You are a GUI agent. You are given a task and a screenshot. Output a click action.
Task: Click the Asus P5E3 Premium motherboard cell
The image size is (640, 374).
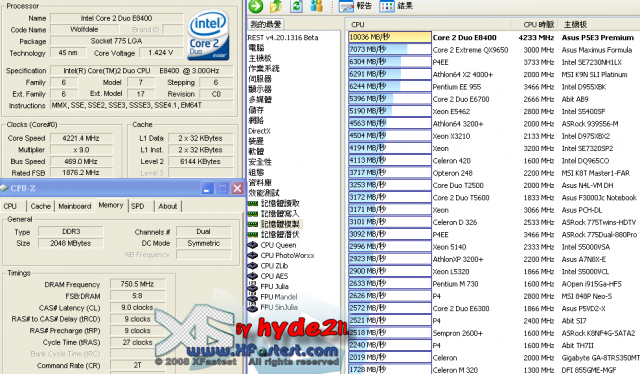tap(598, 38)
